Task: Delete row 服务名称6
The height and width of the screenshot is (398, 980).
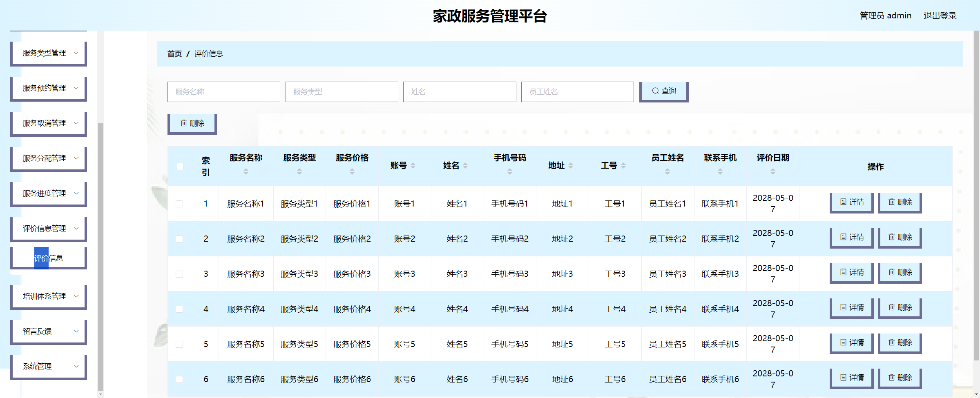Action: click(x=900, y=378)
